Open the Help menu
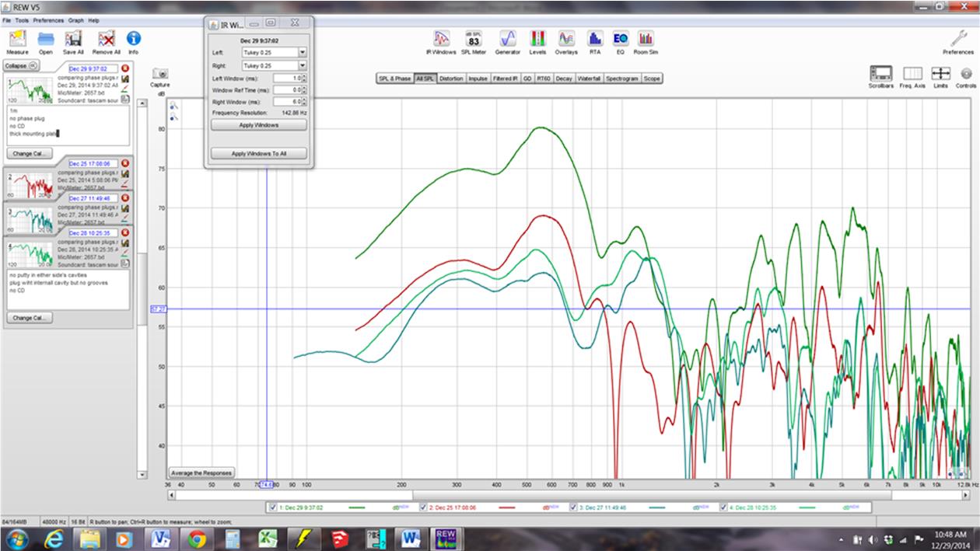980x551 pixels. click(x=94, y=20)
